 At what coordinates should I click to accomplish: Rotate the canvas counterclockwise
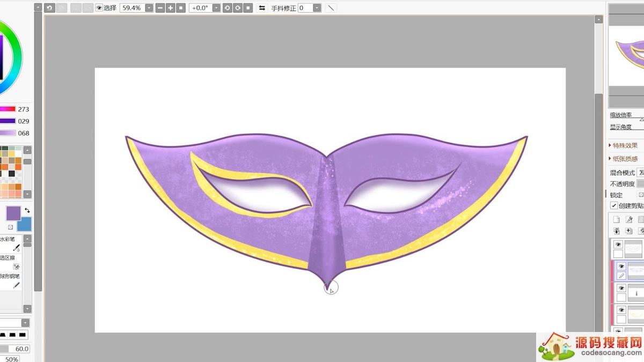coord(227,8)
